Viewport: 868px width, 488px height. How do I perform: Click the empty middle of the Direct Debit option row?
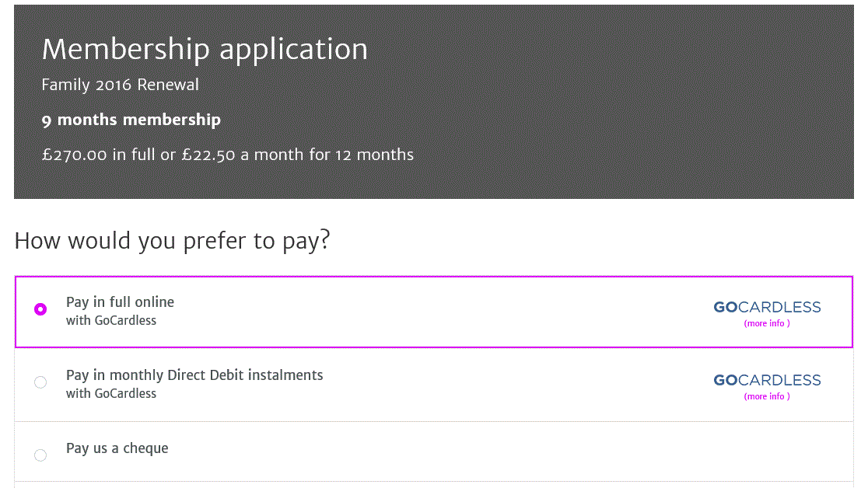[513, 385]
